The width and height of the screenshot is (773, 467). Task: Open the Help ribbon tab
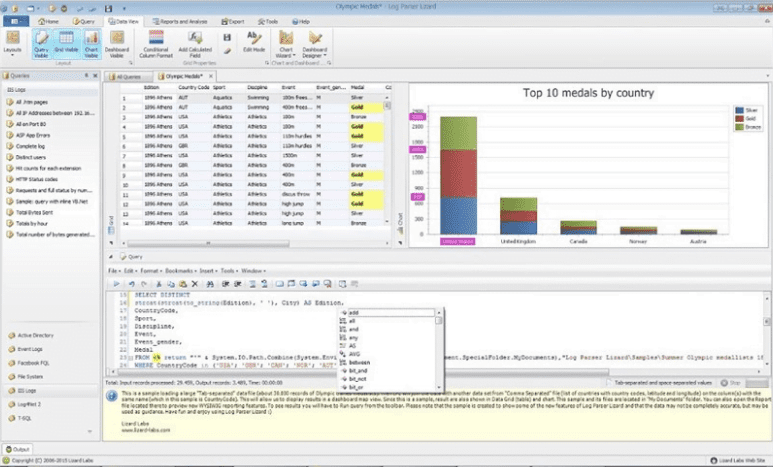[301, 22]
